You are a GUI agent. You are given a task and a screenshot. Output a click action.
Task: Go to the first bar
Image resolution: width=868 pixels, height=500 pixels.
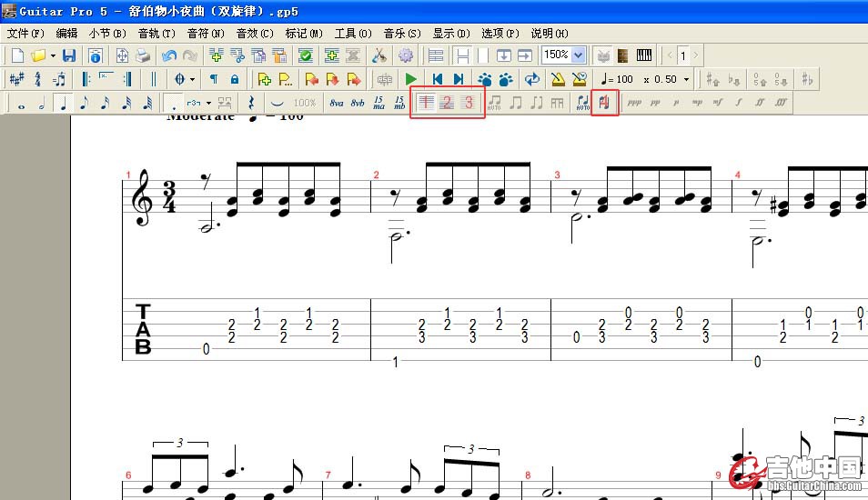(x=438, y=79)
